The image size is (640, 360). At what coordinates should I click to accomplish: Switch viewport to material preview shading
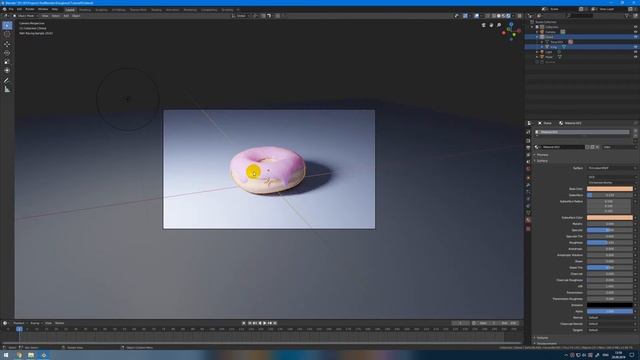click(x=503, y=16)
